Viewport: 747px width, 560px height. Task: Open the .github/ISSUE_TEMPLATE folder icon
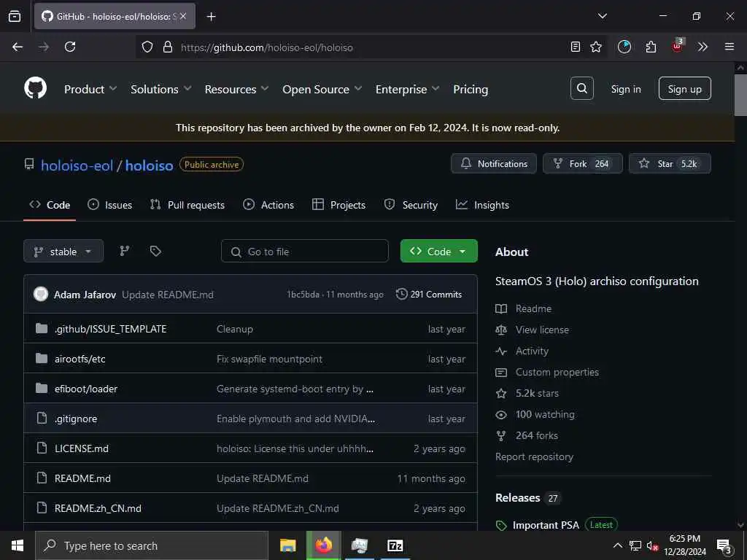[x=42, y=328]
